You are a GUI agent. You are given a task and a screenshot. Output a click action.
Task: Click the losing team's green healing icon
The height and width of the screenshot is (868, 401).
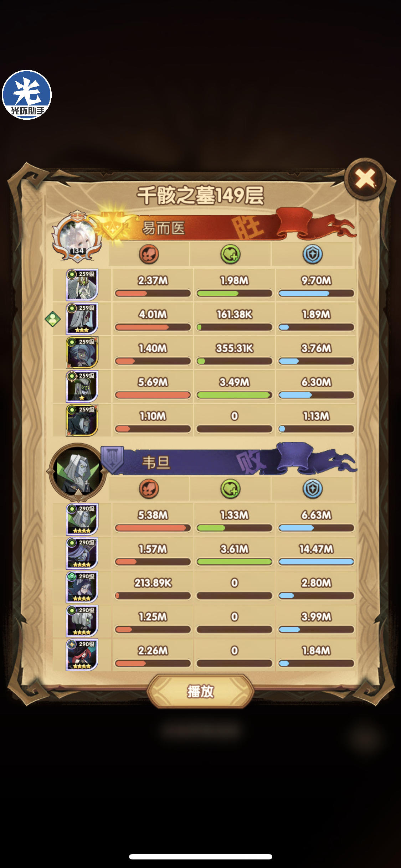[x=231, y=489]
